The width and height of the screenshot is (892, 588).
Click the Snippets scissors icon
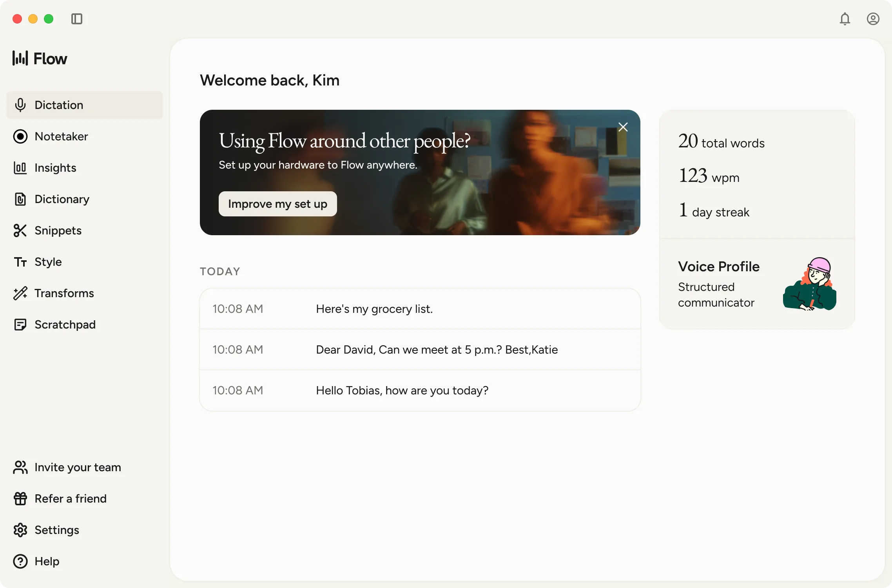point(20,230)
